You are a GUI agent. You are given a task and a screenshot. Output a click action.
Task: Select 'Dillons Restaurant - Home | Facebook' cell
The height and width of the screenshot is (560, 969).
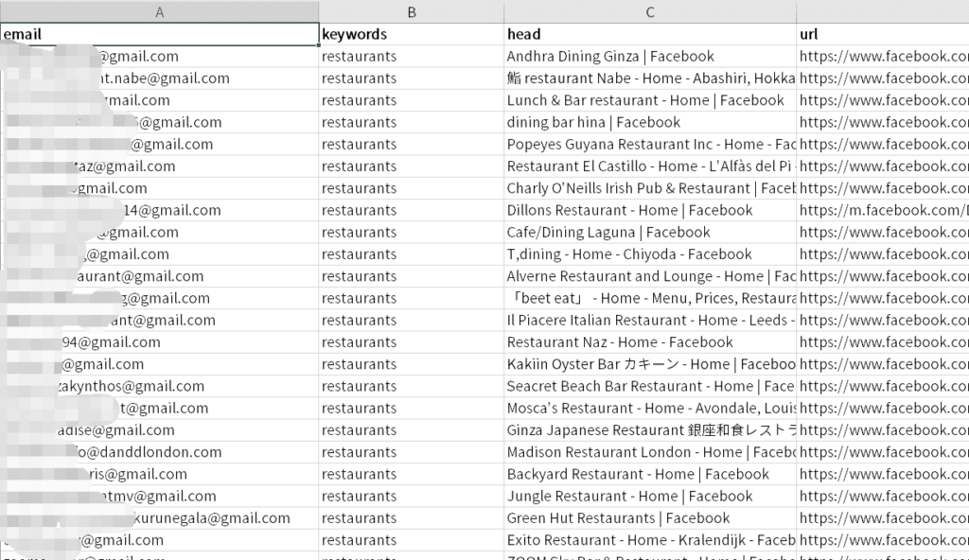tap(650, 210)
